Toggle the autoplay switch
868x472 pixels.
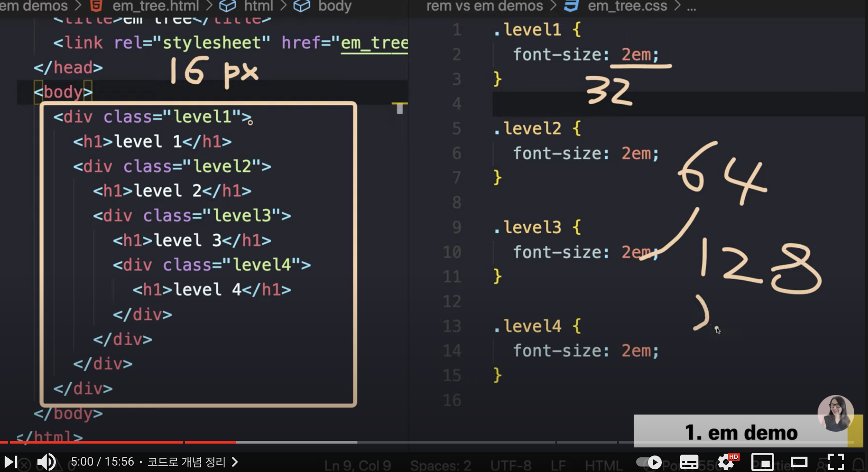click(x=649, y=462)
